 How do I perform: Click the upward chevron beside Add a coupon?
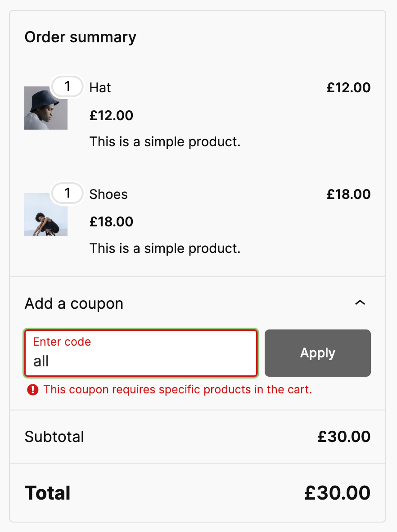coord(360,303)
